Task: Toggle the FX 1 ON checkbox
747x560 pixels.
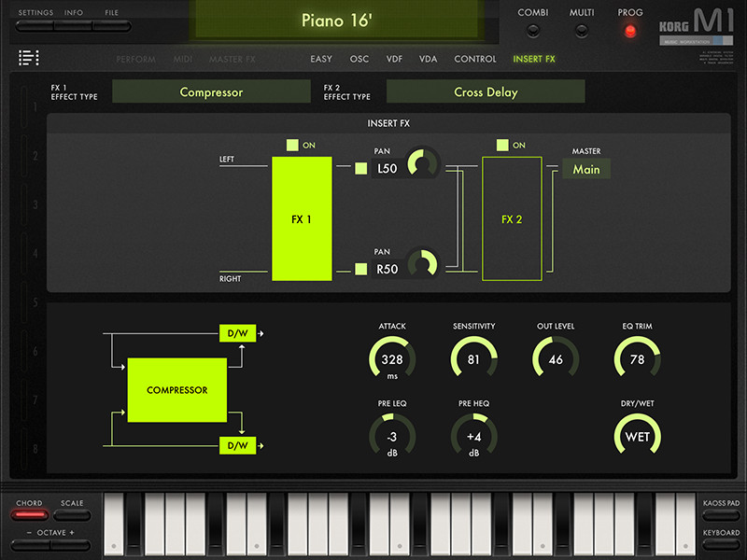Action: pos(292,145)
